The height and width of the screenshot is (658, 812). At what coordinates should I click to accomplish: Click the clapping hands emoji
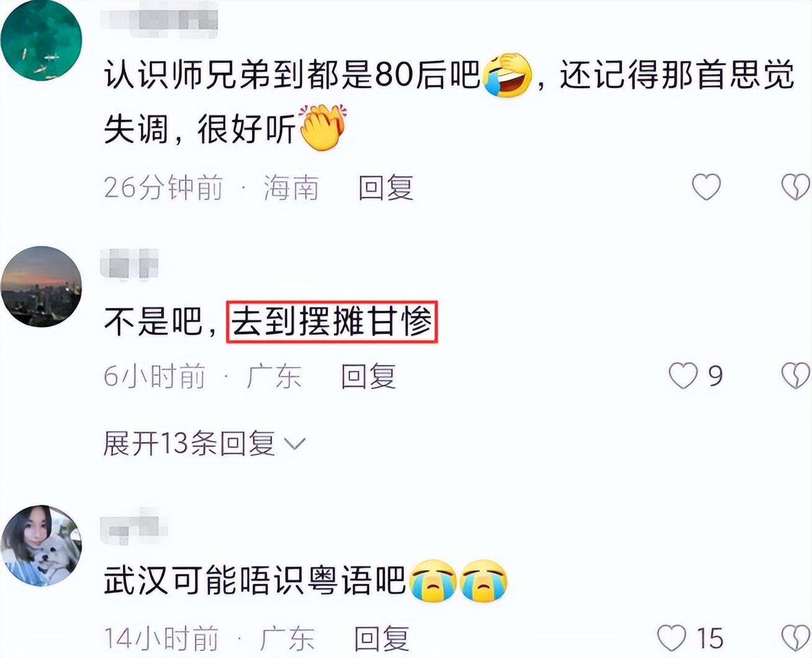tap(323, 128)
